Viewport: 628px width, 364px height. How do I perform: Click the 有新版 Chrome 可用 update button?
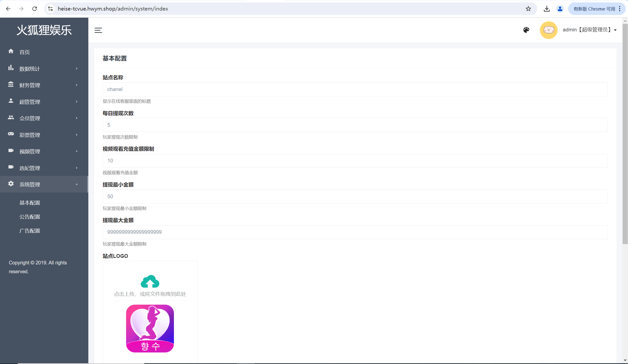coord(594,9)
